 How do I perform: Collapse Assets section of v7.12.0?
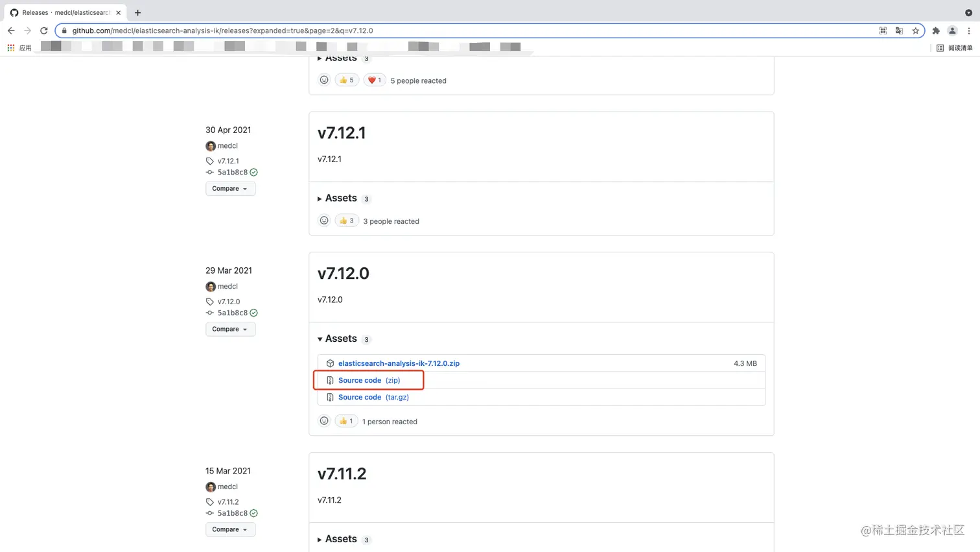[x=344, y=339]
